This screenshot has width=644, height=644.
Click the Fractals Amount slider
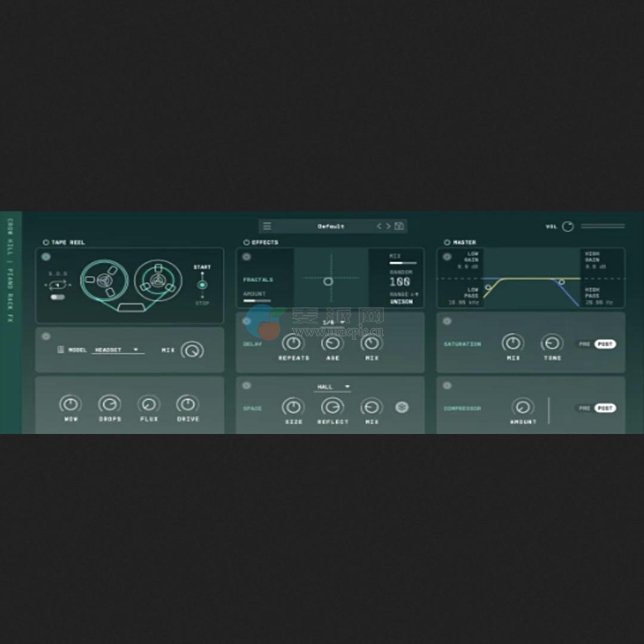(x=257, y=301)
